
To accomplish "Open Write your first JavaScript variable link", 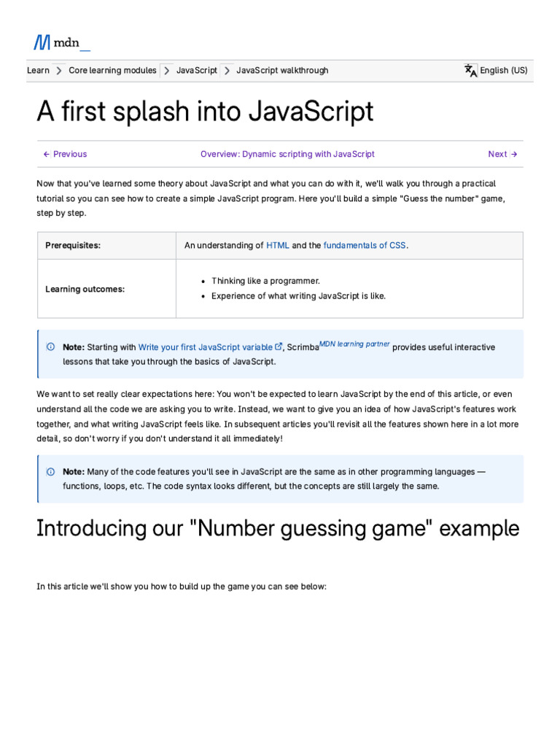I will point(205,347).
